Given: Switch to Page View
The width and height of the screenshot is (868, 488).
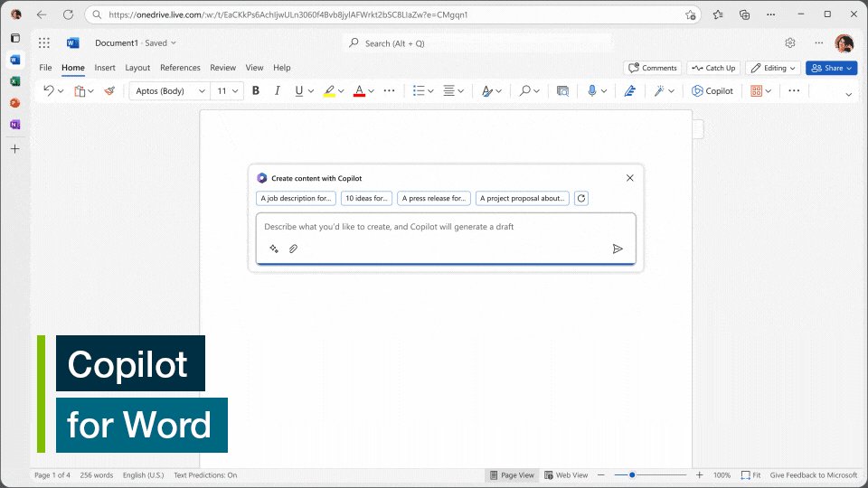Looking at the screenshot, I should (512, 475).
